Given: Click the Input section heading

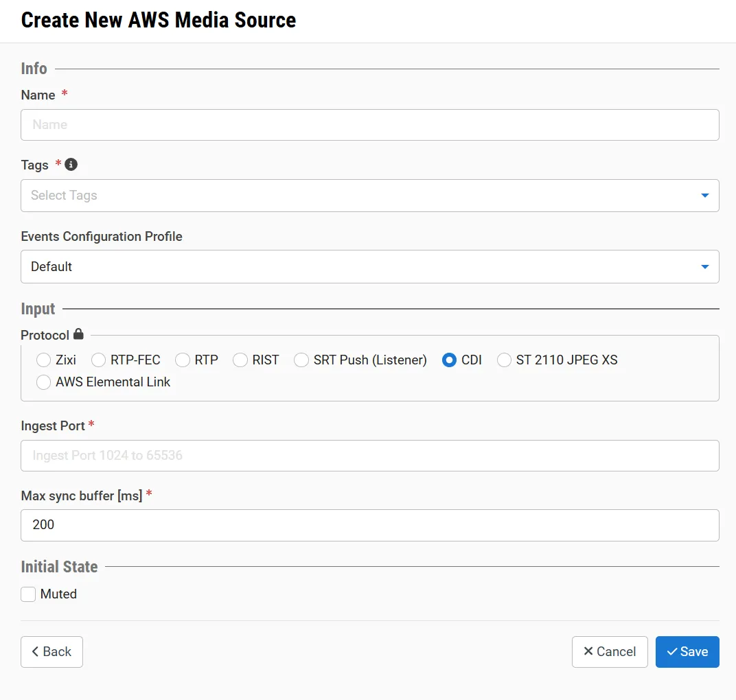Looking at the screenshot, I should 38,309.
